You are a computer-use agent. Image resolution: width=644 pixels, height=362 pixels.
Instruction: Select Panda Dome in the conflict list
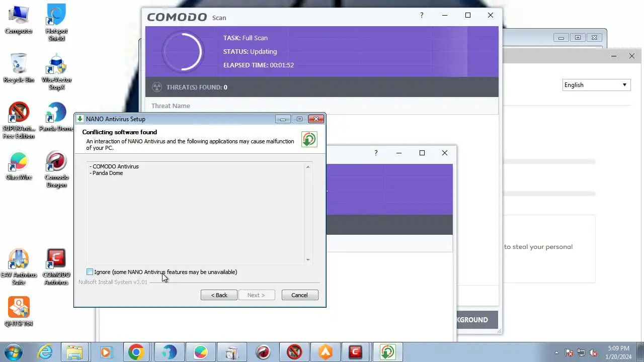click(106, 173)
